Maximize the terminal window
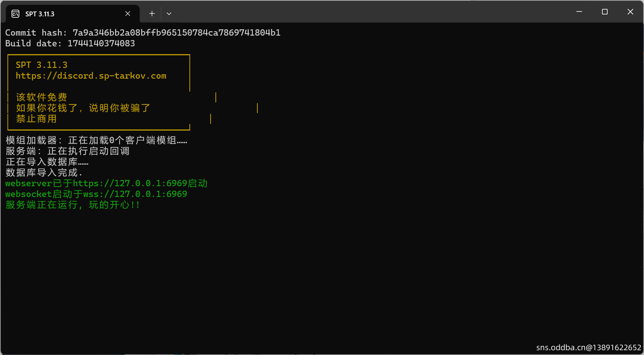 605,12
